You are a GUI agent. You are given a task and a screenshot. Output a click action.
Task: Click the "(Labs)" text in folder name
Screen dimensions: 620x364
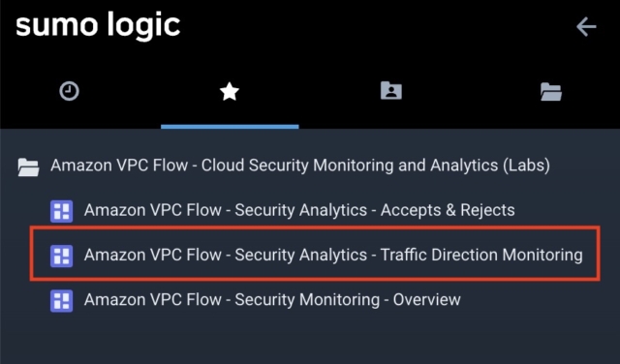[x=526, y=166]
